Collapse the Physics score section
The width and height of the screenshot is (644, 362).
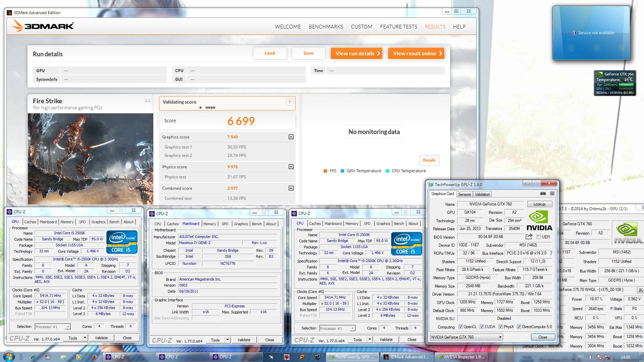tap(291, 167)
